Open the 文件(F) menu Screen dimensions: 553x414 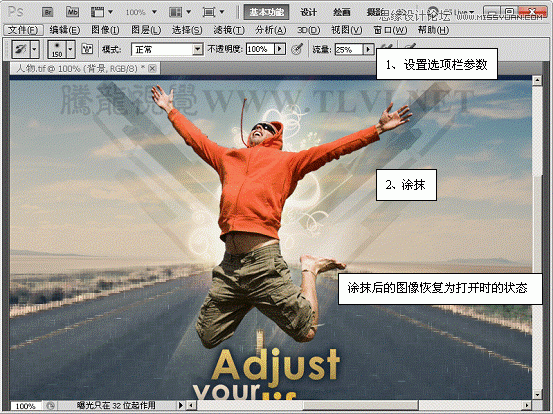23,30
